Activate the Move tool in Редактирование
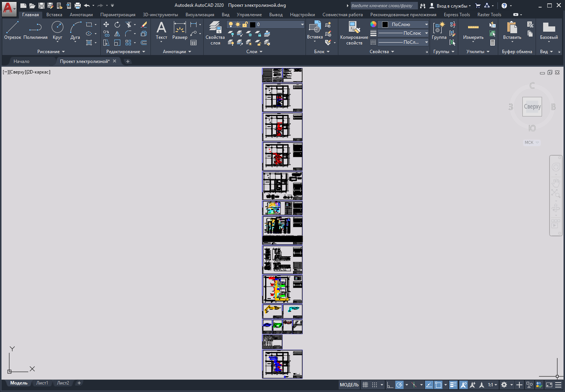This screenshot has height=392, width=565. pyautogui.click(x=106, y=24)
